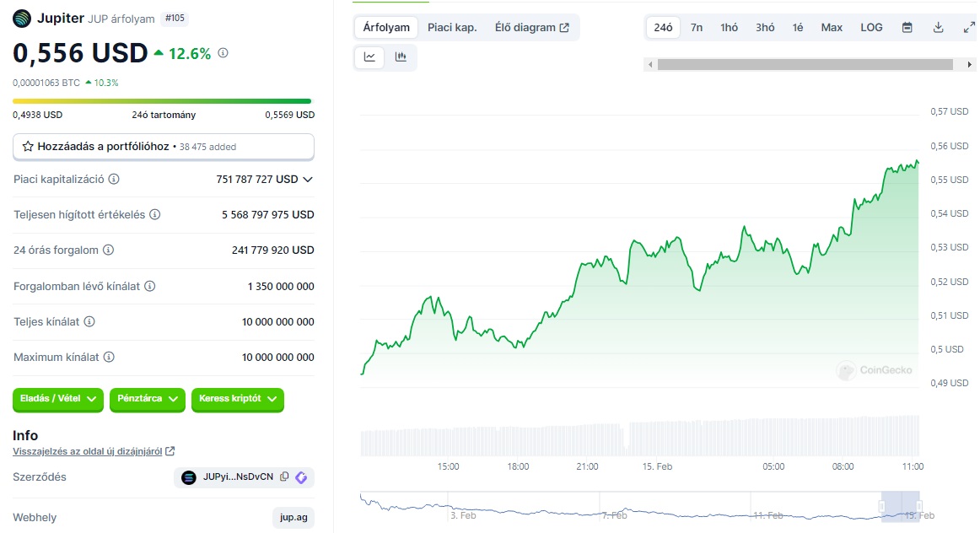Switch to candlestick chart view
The width and height of the screenshot is (980, 533).
click(401, 57)
